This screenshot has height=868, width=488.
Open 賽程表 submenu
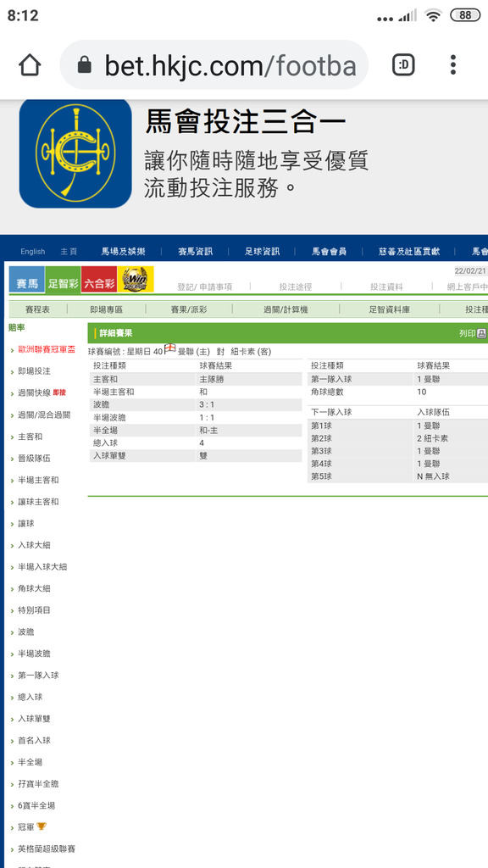[x=37, y=309]
